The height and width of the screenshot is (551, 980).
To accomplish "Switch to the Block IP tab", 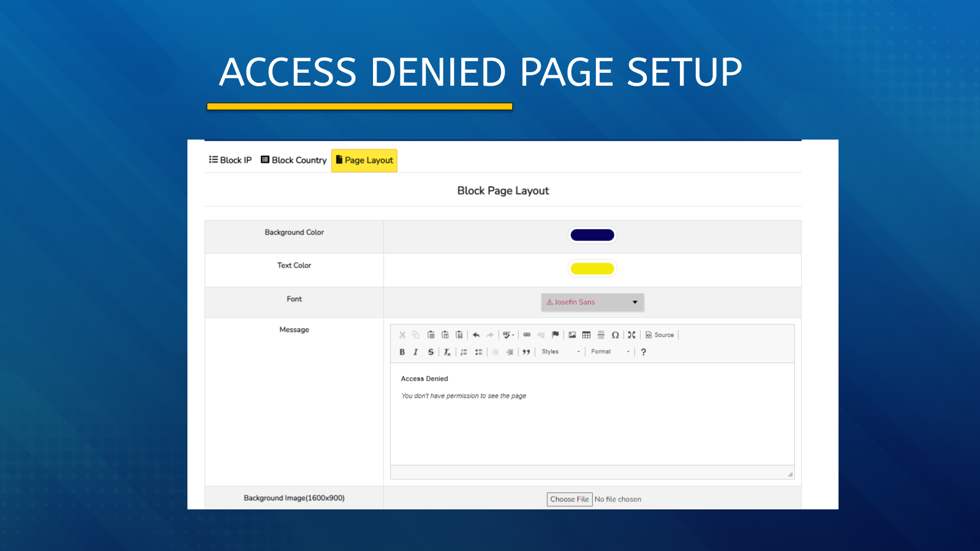I will (231, 160).
